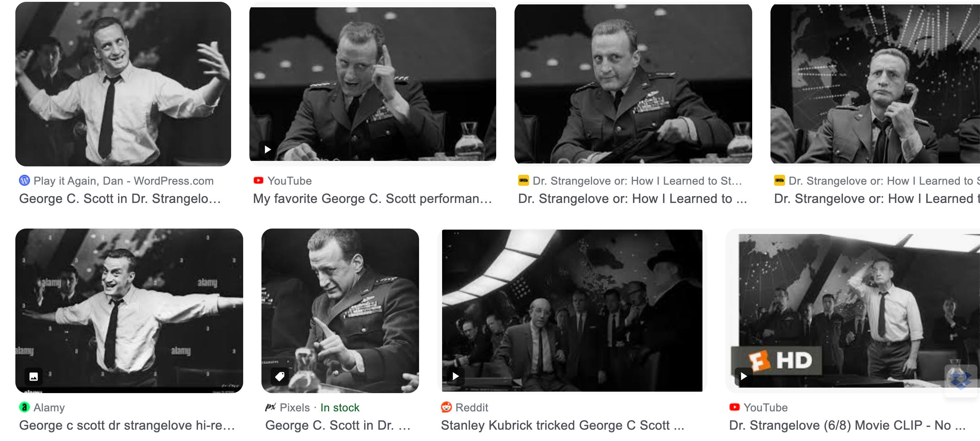Click the 'In stock' label next to Pixels
Viewport: 980px width, 441px height.
(x=340, y=407)
